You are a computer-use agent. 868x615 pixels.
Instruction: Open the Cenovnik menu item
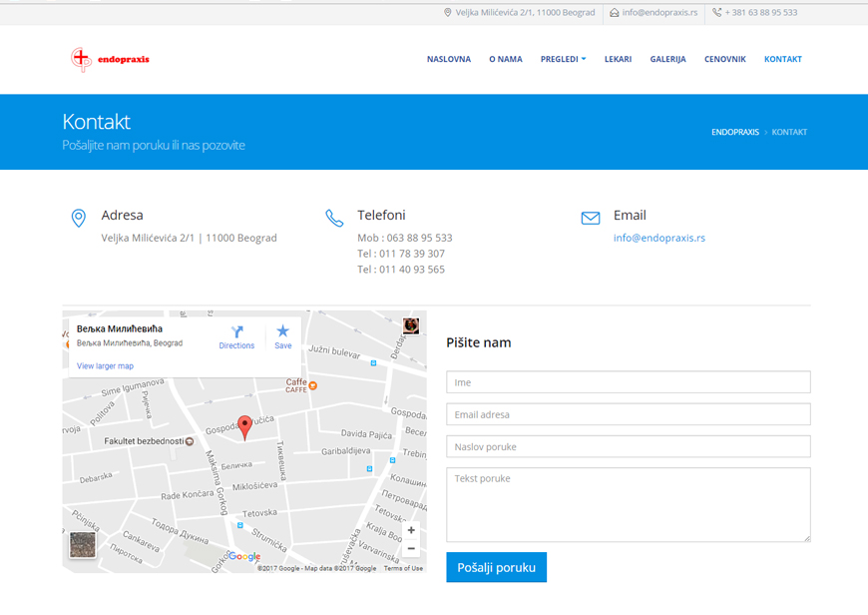pyautogui.click(x=724, y=59)
